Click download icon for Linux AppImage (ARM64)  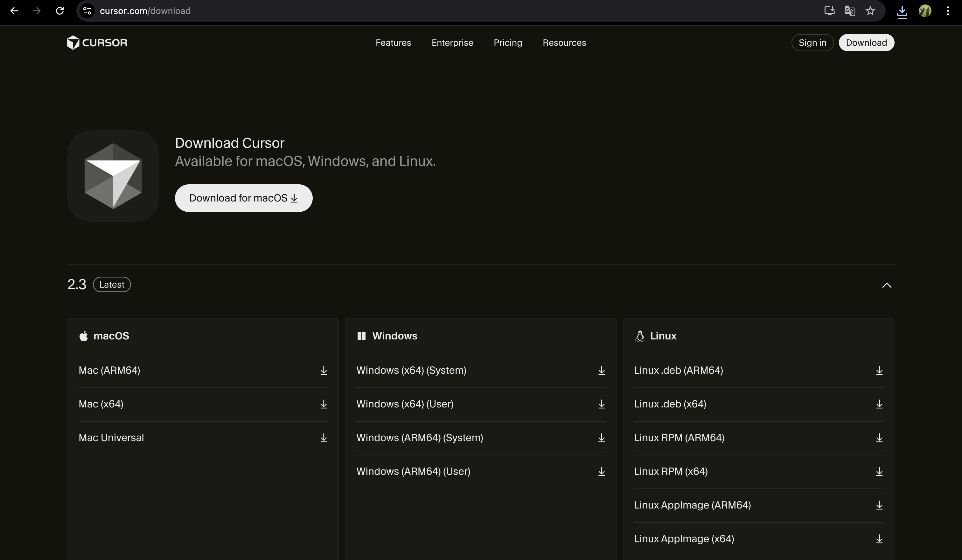click(879, 505)
